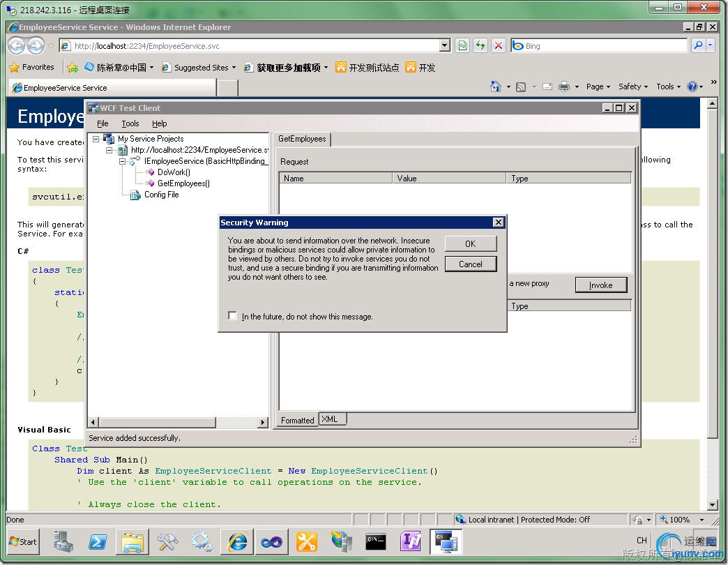Click Cancel in the Security Warning dialog
Viewport: 728px width, 565px height.
click(x=471, y=264)
